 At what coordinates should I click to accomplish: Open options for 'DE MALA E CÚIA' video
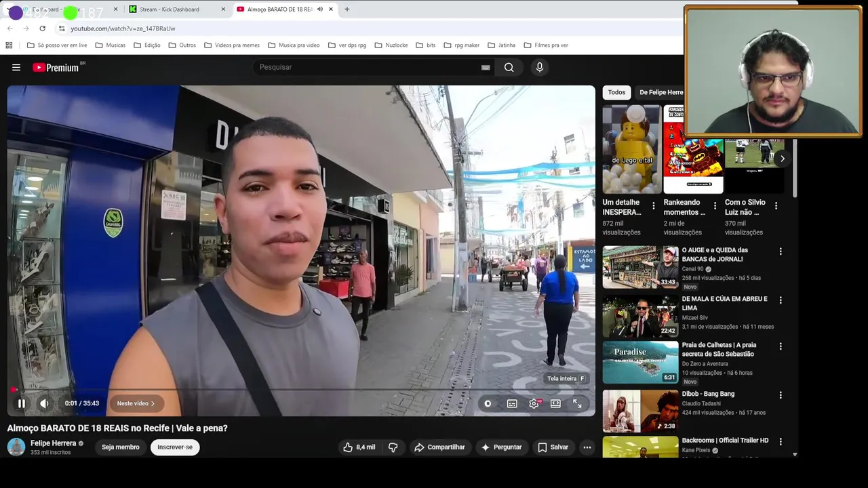[781, 300]
